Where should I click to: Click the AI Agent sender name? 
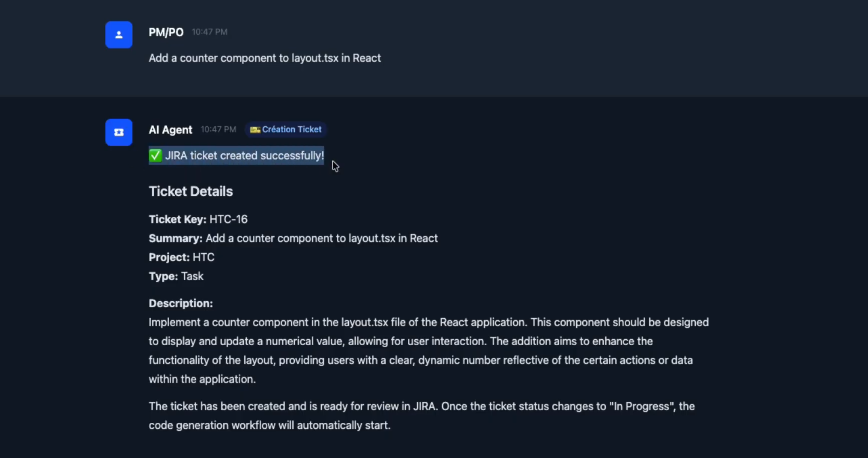[170, 130]
